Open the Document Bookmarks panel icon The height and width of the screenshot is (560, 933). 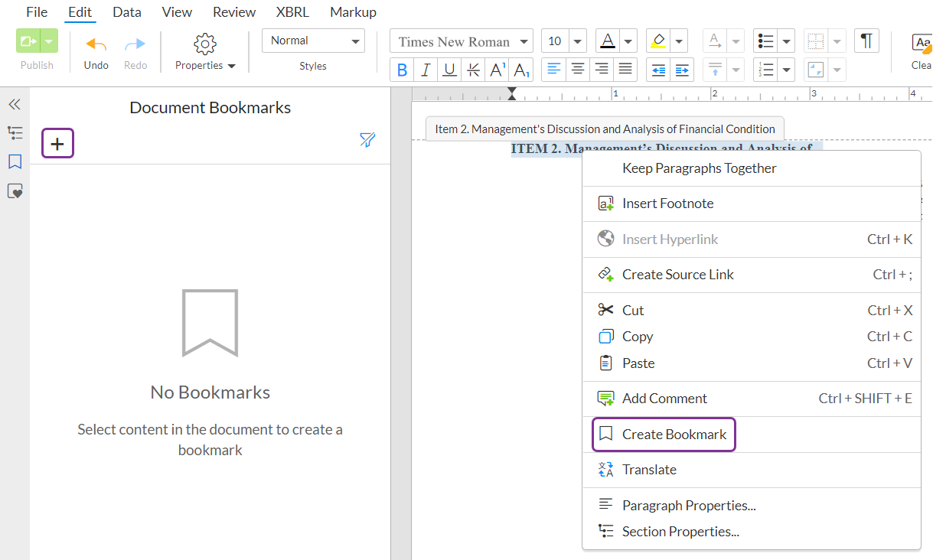15,161
